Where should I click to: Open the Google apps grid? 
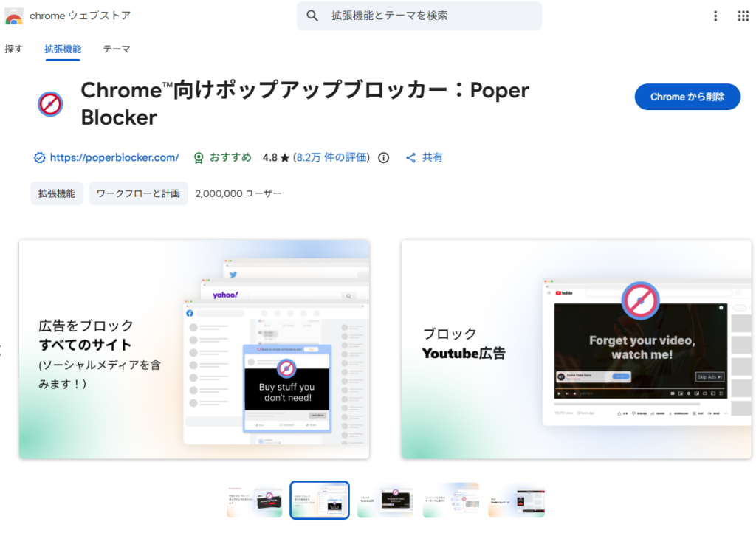[x=743, y=16]
